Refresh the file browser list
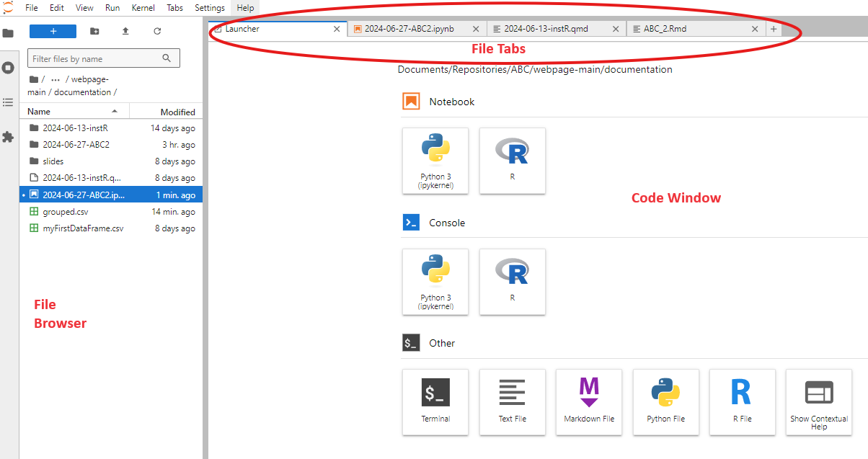 pos(157,31)
